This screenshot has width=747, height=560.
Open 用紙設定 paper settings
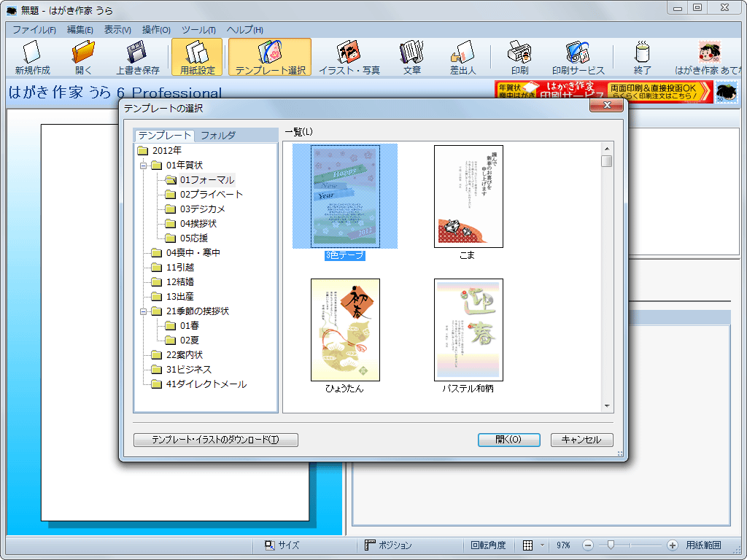tap(197, 58)
